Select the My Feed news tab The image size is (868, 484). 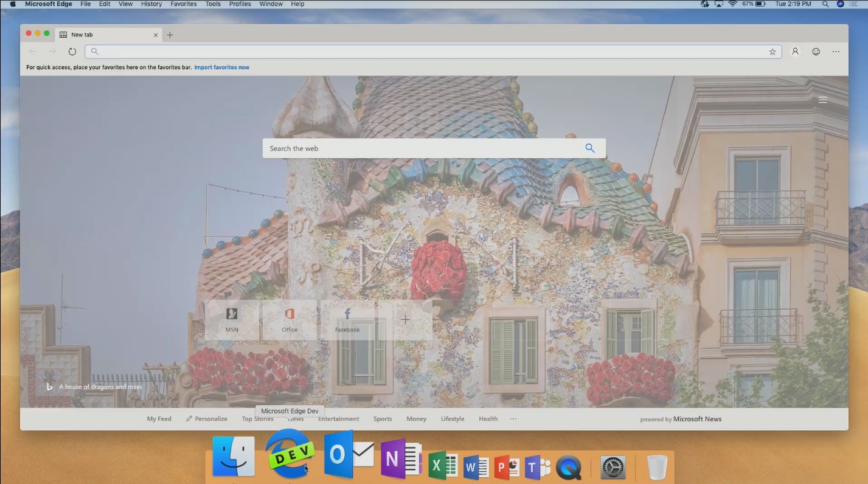coord(159,419)
